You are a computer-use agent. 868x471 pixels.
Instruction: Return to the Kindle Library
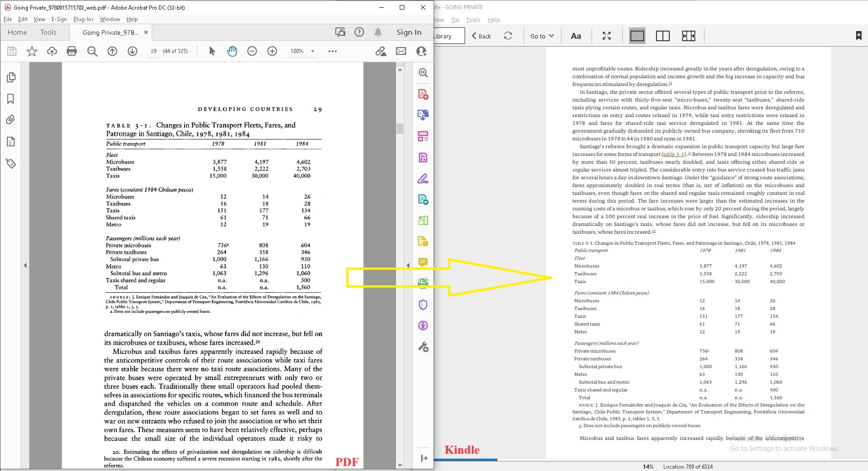pyautogui.click(x=445, y=36)
